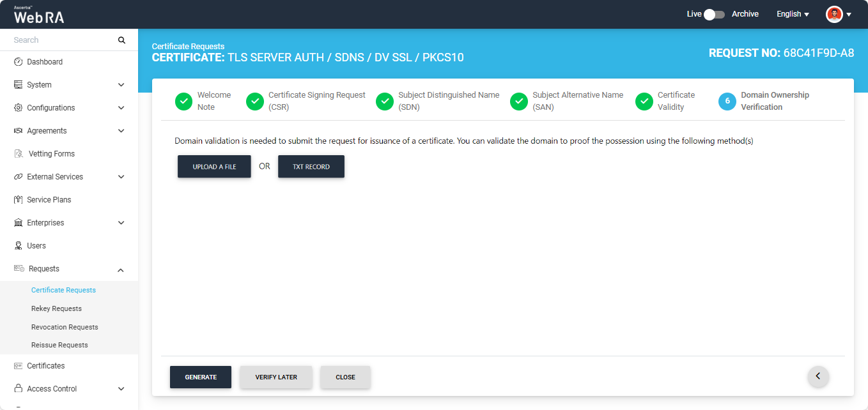The image size is (868, 410).
Task: Toggle the Live/Archive switch
Action: pyautogui.click(x=714, y=14)
